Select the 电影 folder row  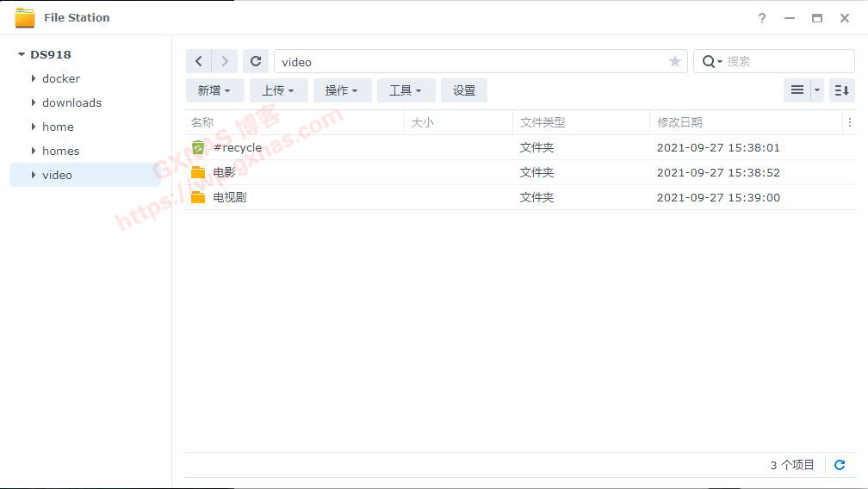click(224, 172)
